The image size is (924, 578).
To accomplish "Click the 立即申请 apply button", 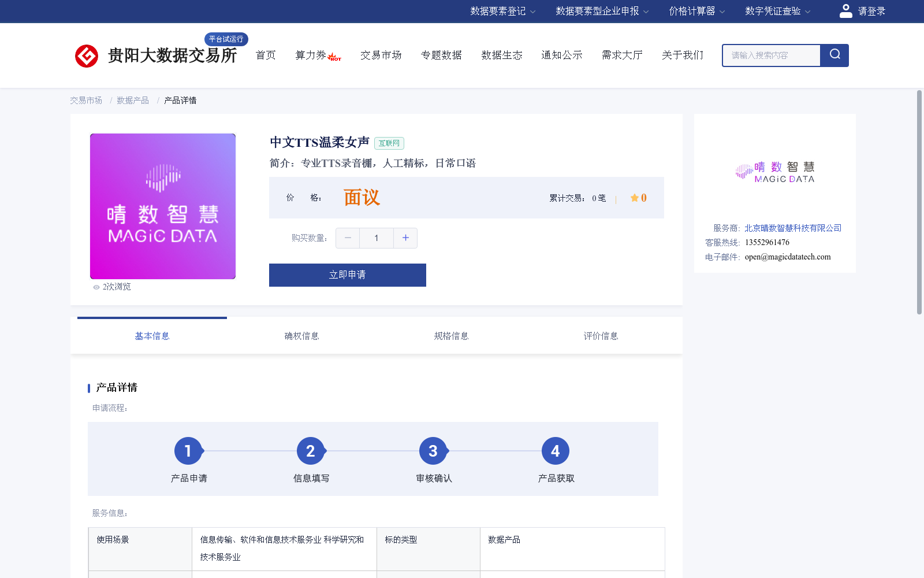I will point(347,275).
